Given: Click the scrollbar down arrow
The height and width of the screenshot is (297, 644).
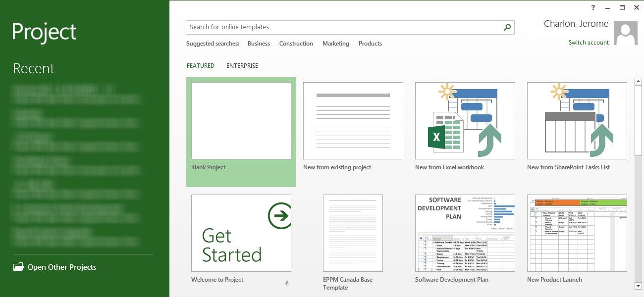Looking at the screenshot, I should coord(638,286).
